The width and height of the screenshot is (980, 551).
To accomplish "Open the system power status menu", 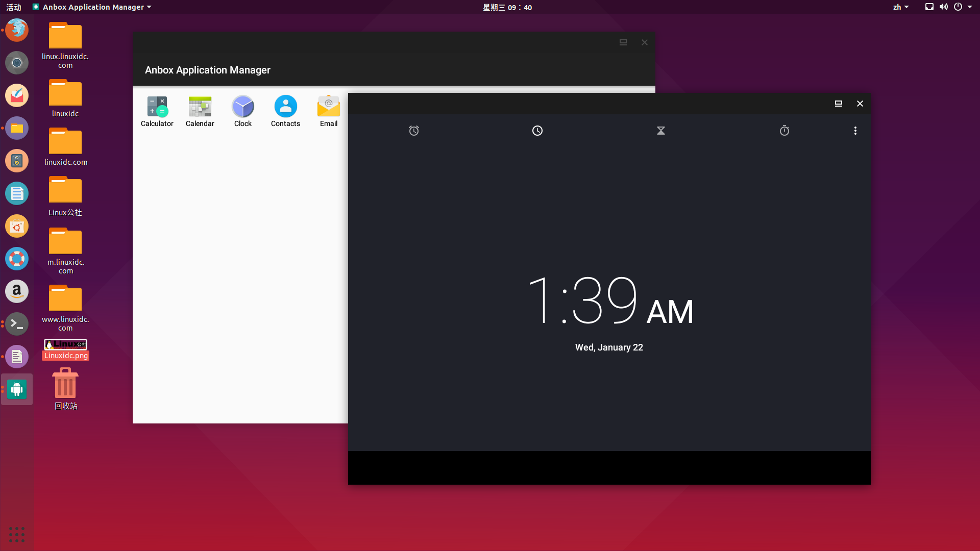I will point(959,7).
